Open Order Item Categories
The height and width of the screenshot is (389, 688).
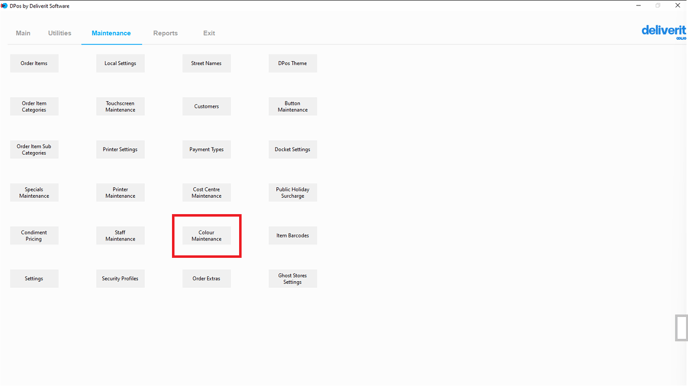34,107
